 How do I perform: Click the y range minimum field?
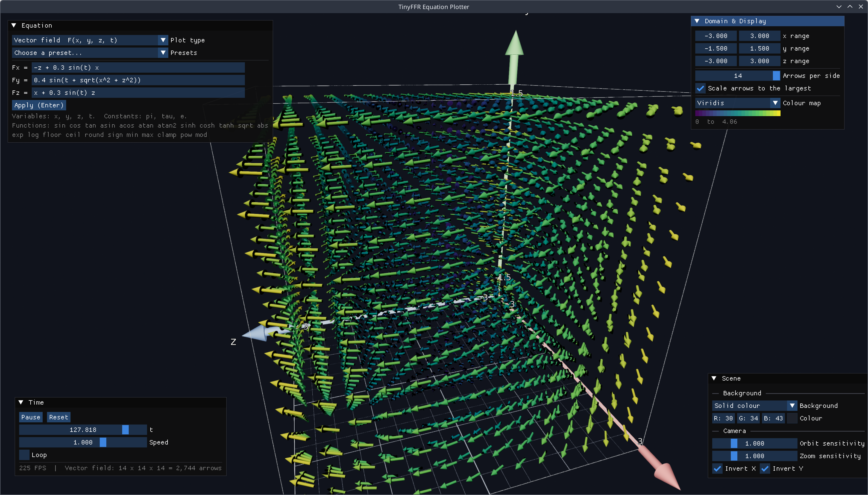[x=715, y=48]
